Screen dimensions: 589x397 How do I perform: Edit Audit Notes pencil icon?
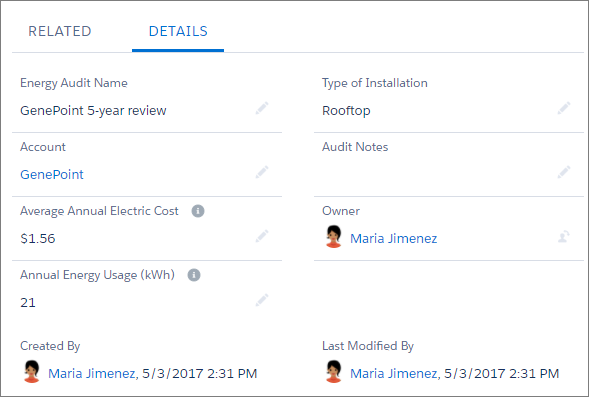click(564, 172)
